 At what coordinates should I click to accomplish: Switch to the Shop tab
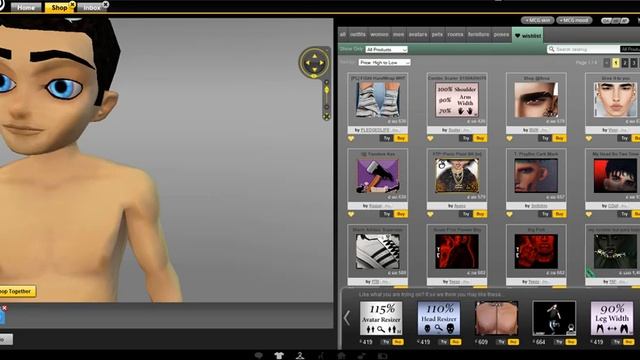coord(59,7)
